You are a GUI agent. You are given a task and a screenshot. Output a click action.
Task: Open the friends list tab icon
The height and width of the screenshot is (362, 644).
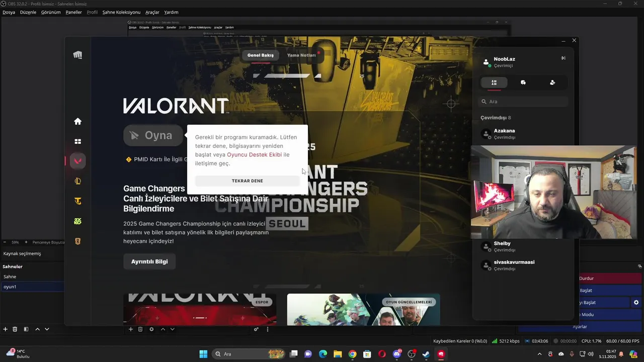494,82
